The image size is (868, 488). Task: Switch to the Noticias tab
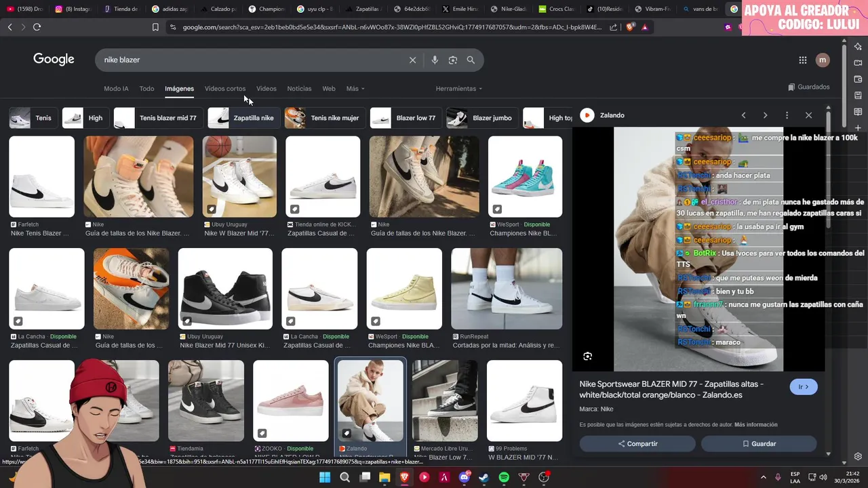pos(299,89)
